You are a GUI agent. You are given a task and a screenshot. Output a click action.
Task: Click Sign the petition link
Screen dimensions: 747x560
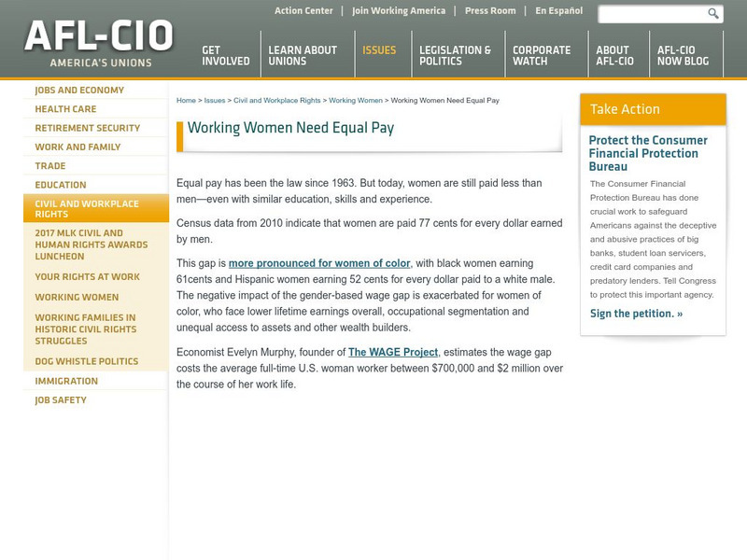click(x=636, y=314)
